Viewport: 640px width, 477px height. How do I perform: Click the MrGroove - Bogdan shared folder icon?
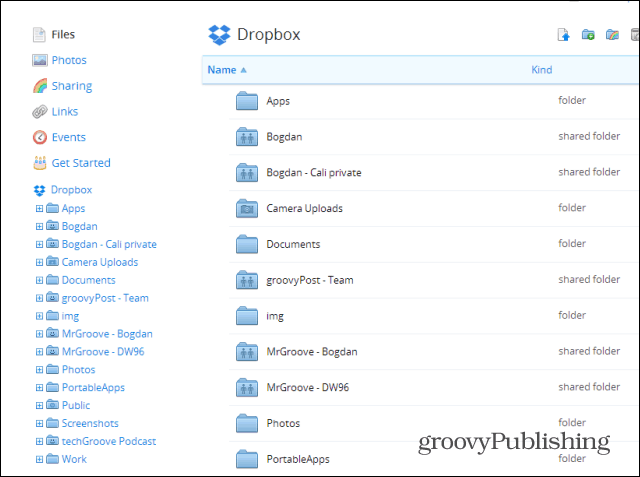[247, 352]
